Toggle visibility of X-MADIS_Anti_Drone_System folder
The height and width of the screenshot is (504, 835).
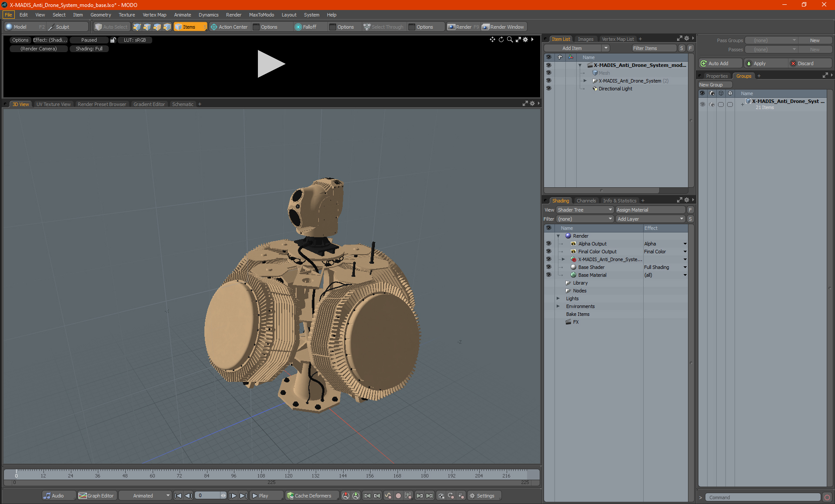coord(548,80)
